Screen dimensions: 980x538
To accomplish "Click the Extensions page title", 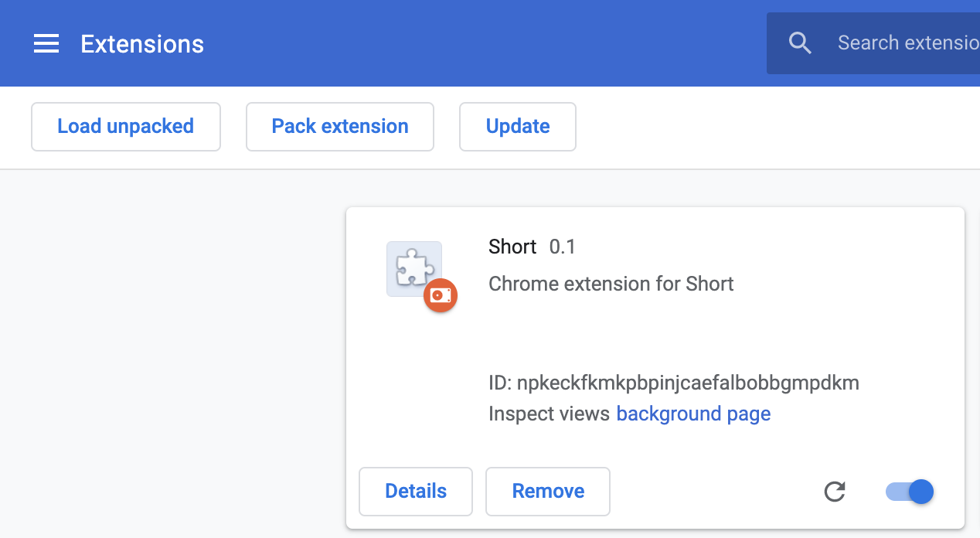I will pyautogui.click(x=142, y=44).
